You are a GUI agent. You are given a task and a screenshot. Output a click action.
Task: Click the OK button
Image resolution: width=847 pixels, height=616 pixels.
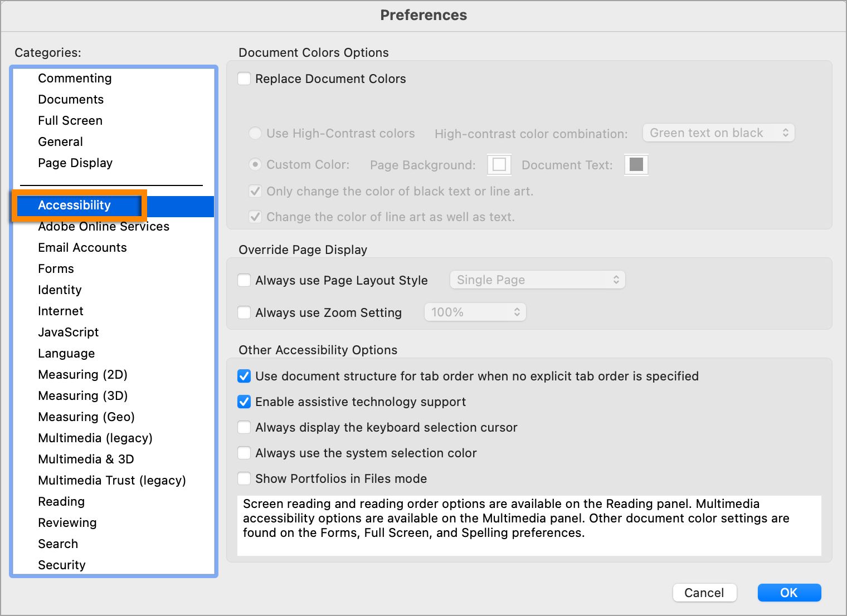[x=789, y=593]
